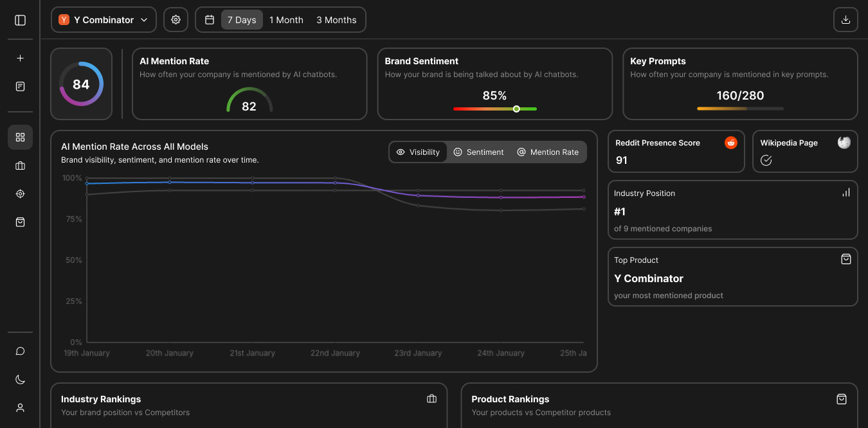Click the plus icon in sidebar
Viewport: 868px width, 428px height.
(20, 58)
